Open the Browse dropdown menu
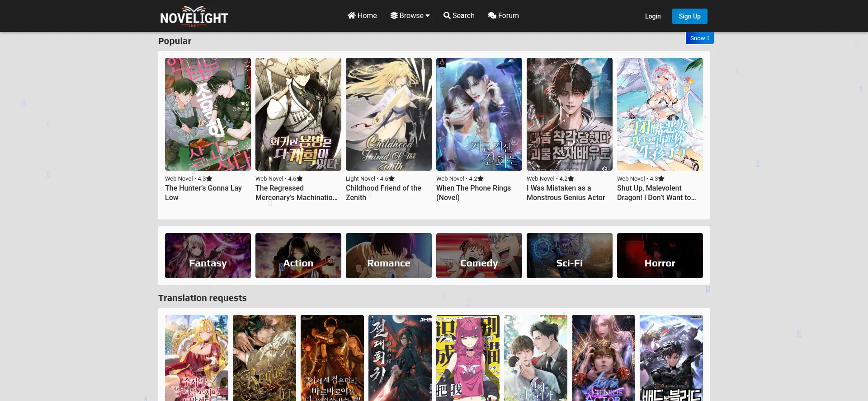Viewport: 868px width, 401px height. click(410, 15)
